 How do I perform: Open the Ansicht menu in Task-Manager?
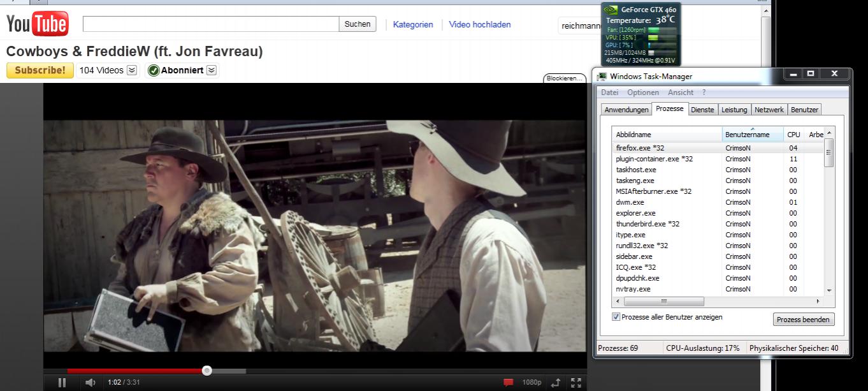pos(681,92)
